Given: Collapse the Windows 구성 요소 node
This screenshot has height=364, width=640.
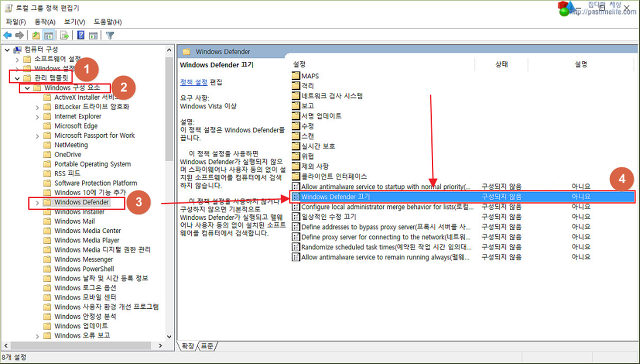Looking at the screenshot, I should point(27,88).
